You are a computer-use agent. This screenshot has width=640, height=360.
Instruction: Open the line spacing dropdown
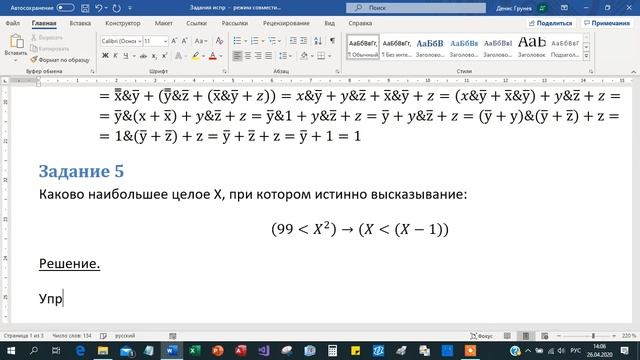[284, 56]
